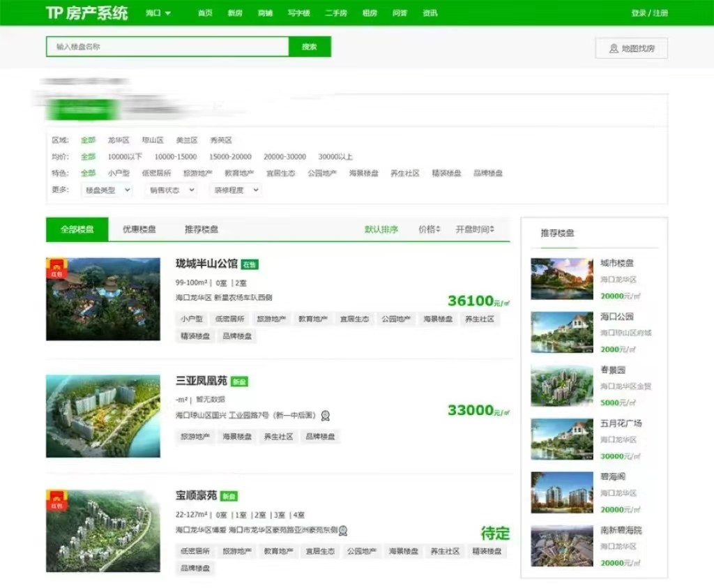Viewport: 714px width, 588px height.
Task: Click the location icon beside 宝顺豪苑 address
Action: tap(343, 531)
